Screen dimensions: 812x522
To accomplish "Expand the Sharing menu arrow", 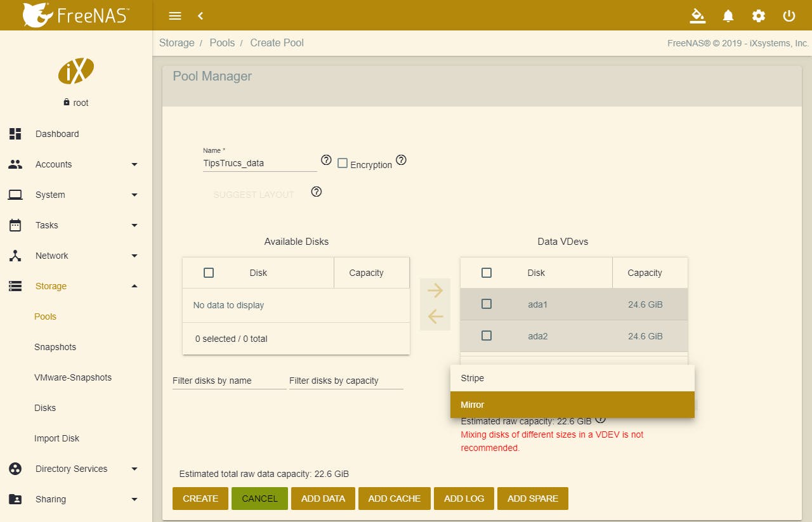I will pos(134,499).
